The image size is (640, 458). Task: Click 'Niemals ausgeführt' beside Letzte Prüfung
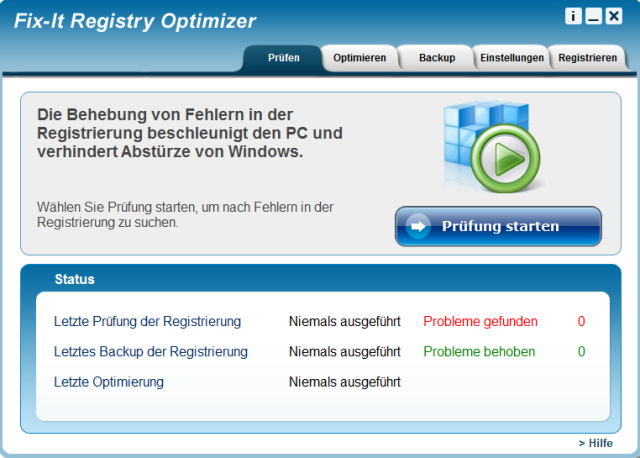pos(344,322)
